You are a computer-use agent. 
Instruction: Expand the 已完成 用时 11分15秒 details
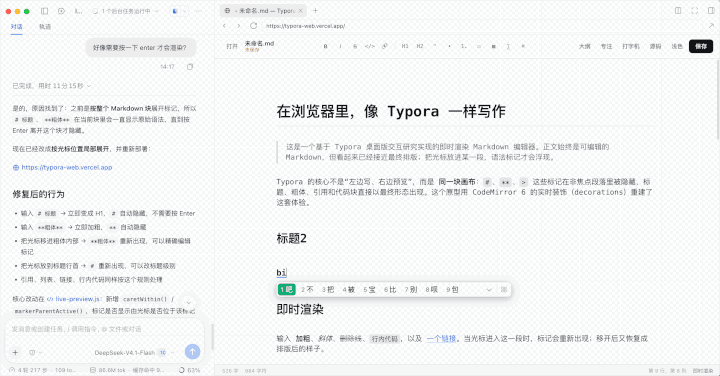[x=51, y=86]
